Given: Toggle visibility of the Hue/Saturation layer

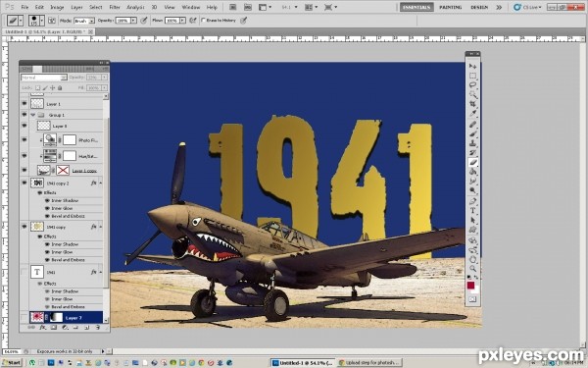Looking at the screenshot, I should click(24, 155).
